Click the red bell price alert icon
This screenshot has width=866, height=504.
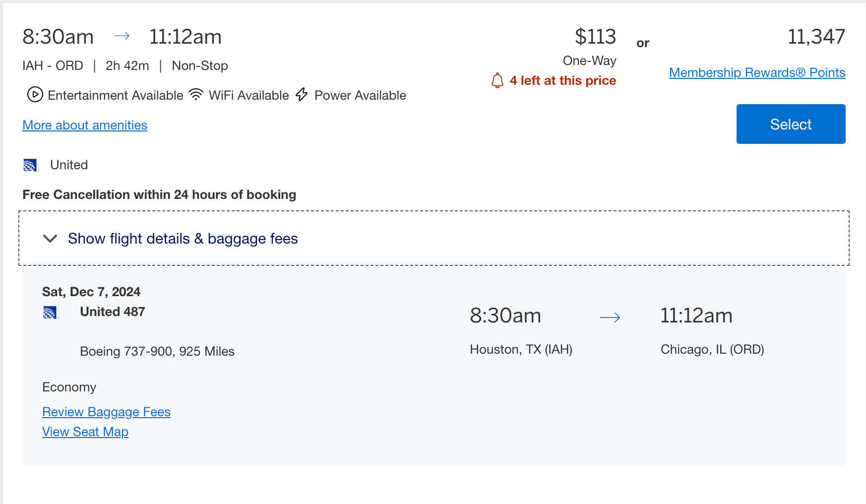[497, 80]
